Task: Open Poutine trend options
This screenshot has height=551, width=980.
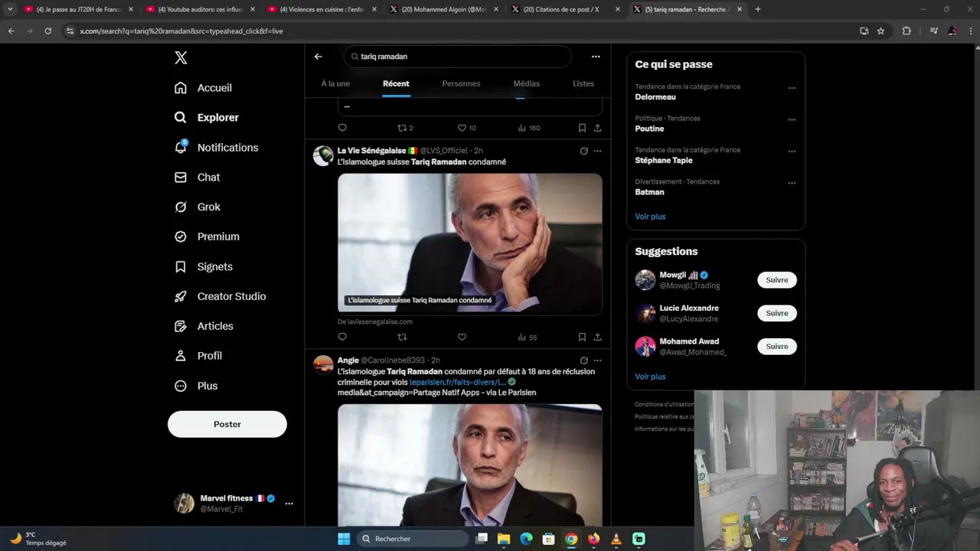Action: pos(792,119)
